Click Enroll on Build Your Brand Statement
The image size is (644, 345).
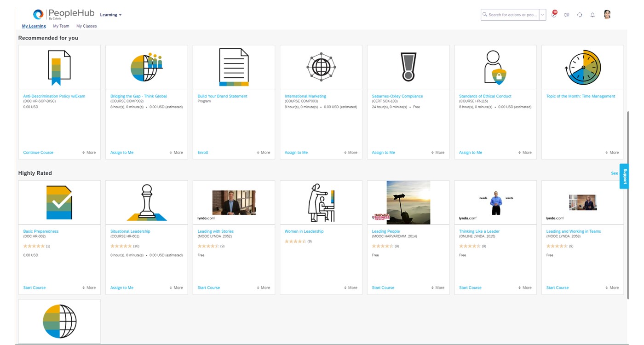click(x=203, y=153)
